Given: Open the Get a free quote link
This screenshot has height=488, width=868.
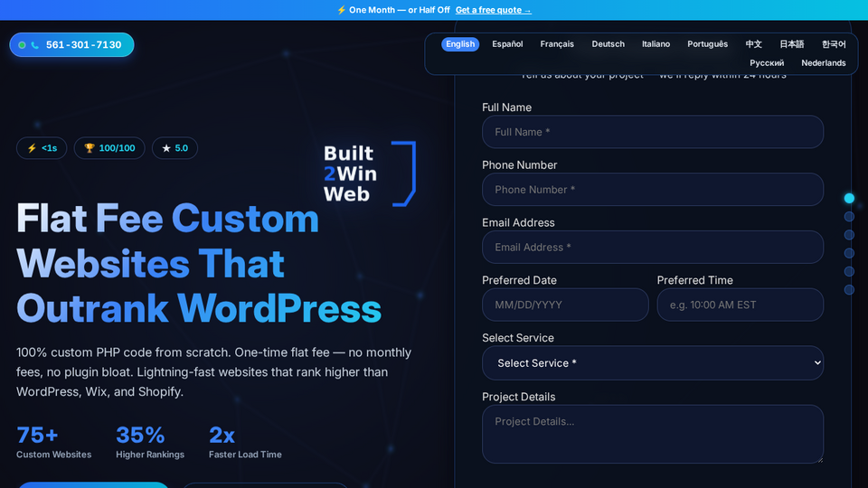Looking at the screenshot, I should click(494, 10).
